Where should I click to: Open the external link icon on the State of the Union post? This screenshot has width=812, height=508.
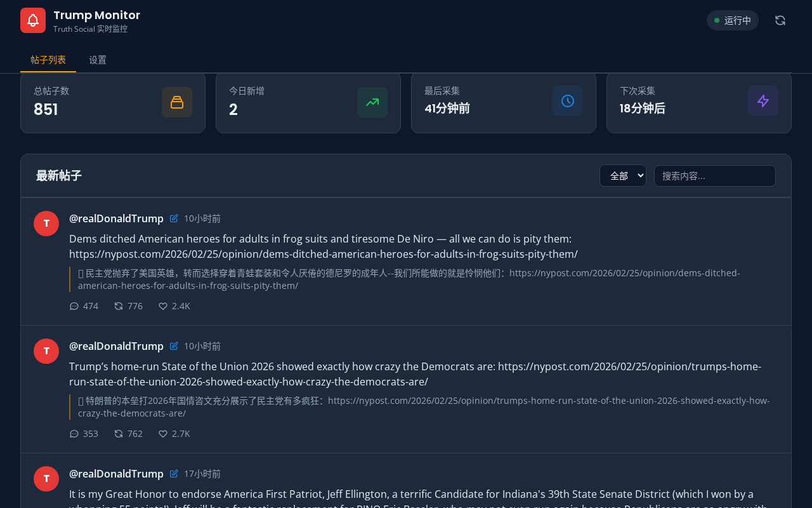pyautogui.click(x=174, y=346)
